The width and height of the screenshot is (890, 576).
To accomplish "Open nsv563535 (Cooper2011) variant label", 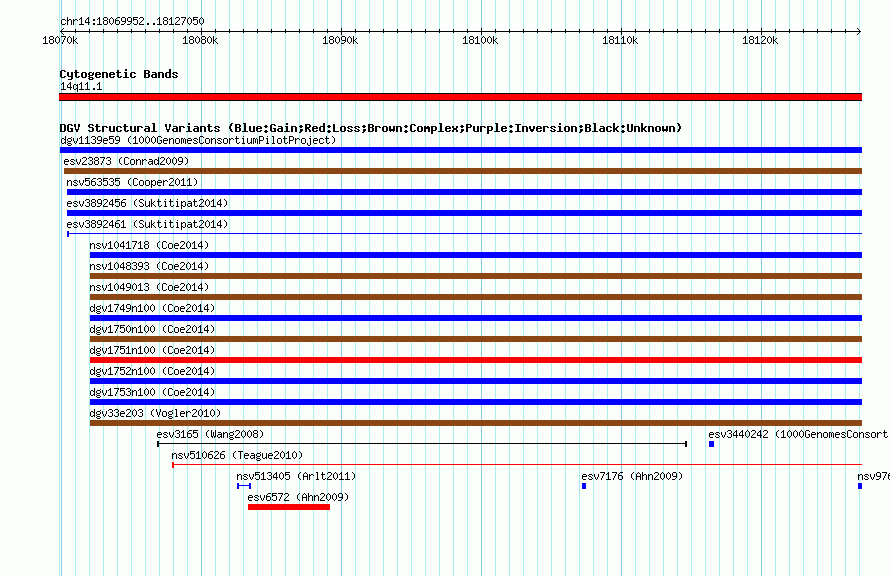I will click(132, 182).
